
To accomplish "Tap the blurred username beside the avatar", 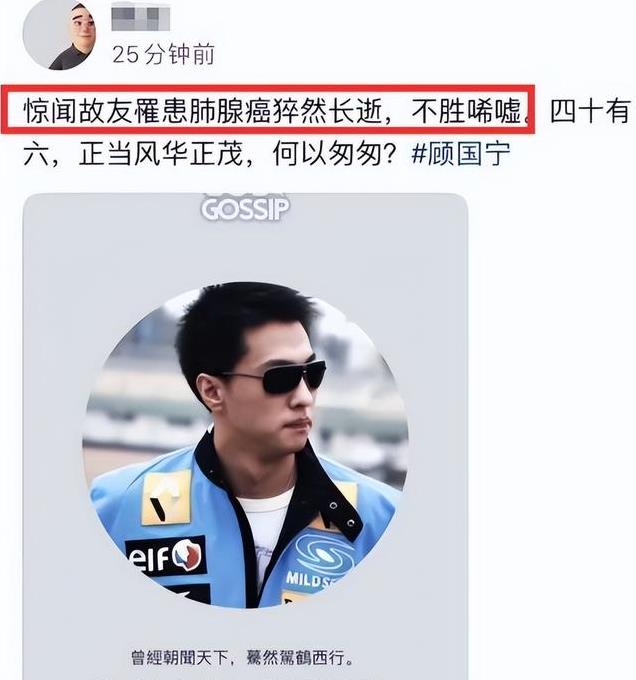I will click(140, 16).
